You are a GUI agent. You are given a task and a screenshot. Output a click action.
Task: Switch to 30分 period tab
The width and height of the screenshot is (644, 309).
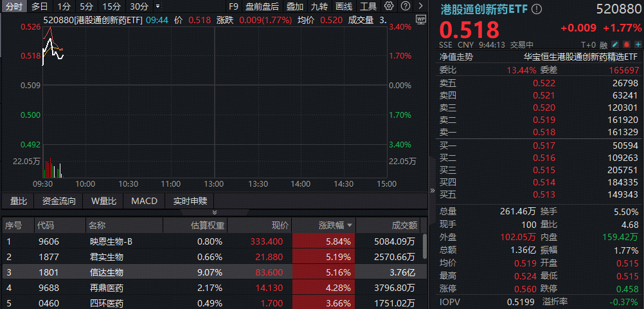[x=139, y=6]
